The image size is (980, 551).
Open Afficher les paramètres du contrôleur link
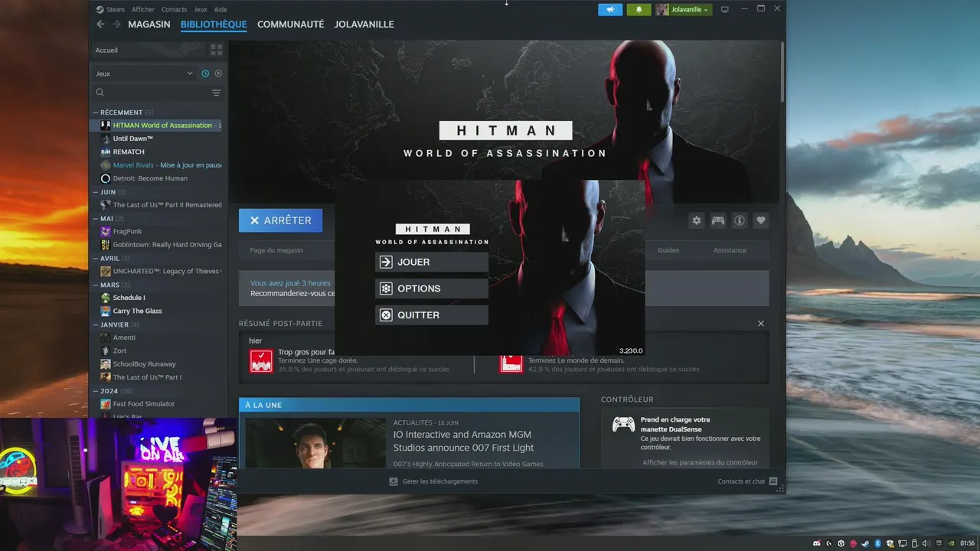tap(700, 462)
